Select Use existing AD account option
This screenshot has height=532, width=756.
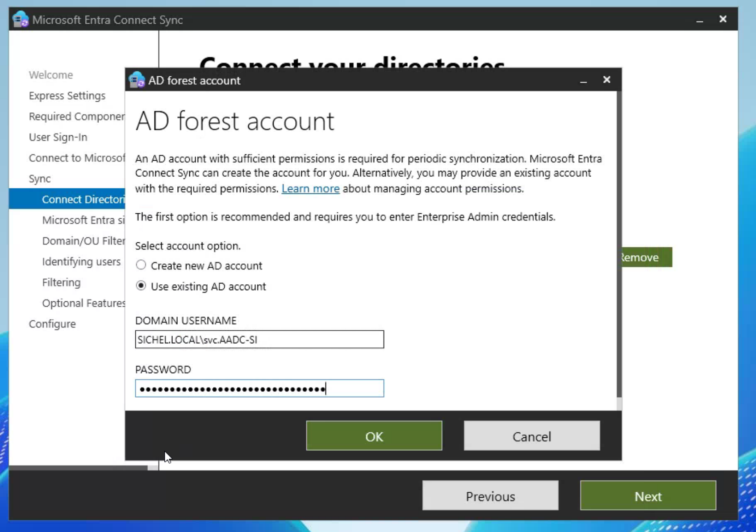pos(141,286)
